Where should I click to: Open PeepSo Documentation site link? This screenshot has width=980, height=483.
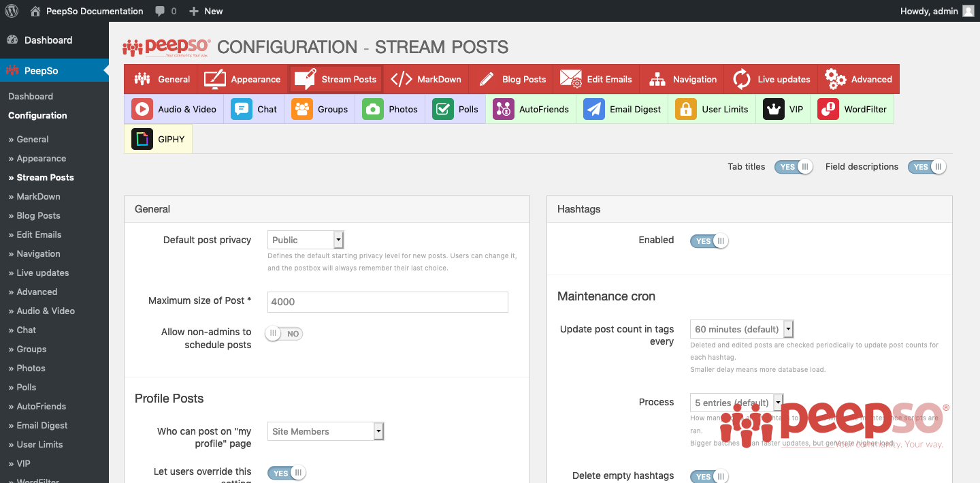[x=95, y=11]
